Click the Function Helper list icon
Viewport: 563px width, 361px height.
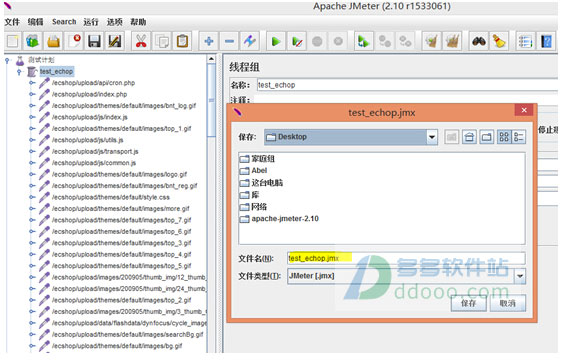point(525,42)
